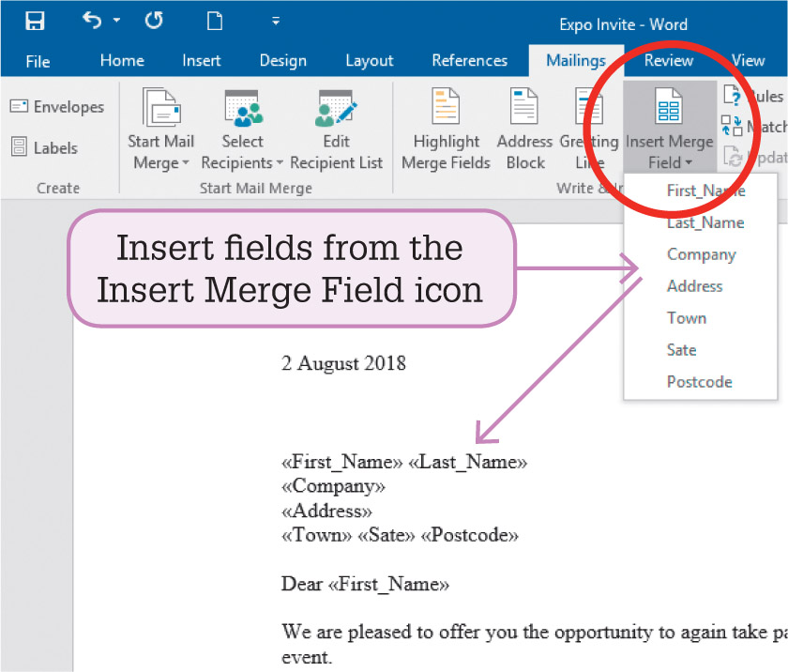The width and height of the screenshot is (788, 672).
Task: Select the References tab
Action: click(x=470, y=60)
